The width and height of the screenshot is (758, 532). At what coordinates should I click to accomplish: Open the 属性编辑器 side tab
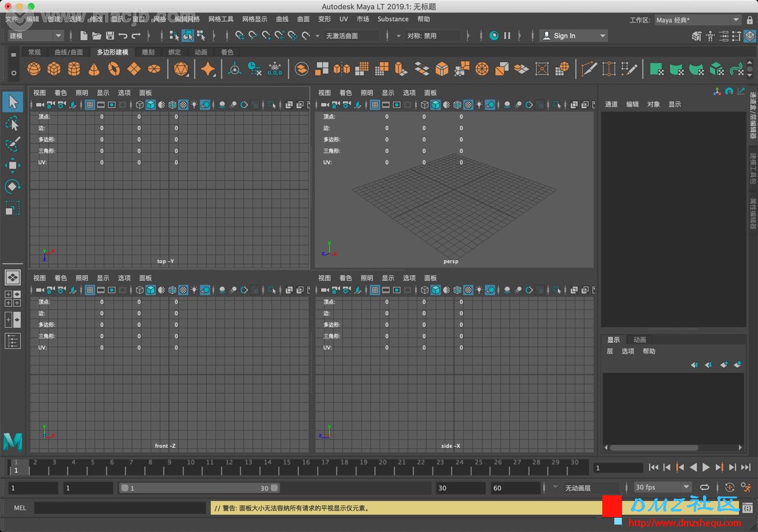click(x=752, y=213)
